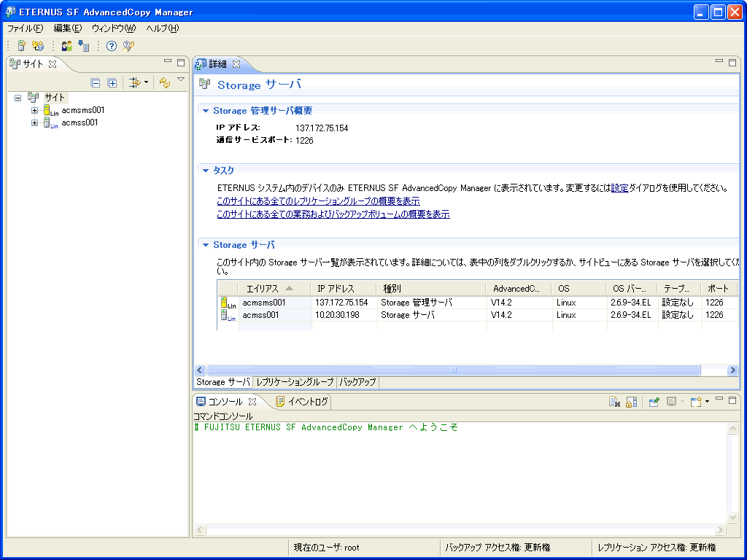Click the help search icon in toolbar
747x560 pixels.
pos(128,46)
